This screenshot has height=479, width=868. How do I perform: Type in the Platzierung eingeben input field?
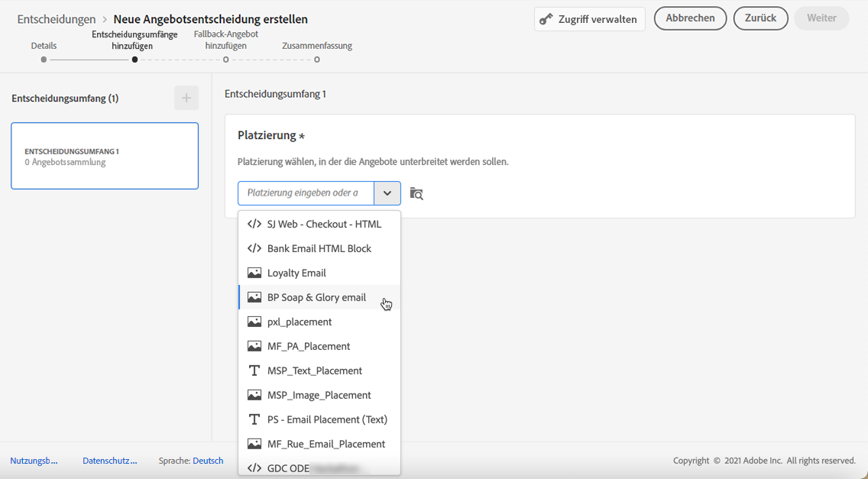[306, 193]
